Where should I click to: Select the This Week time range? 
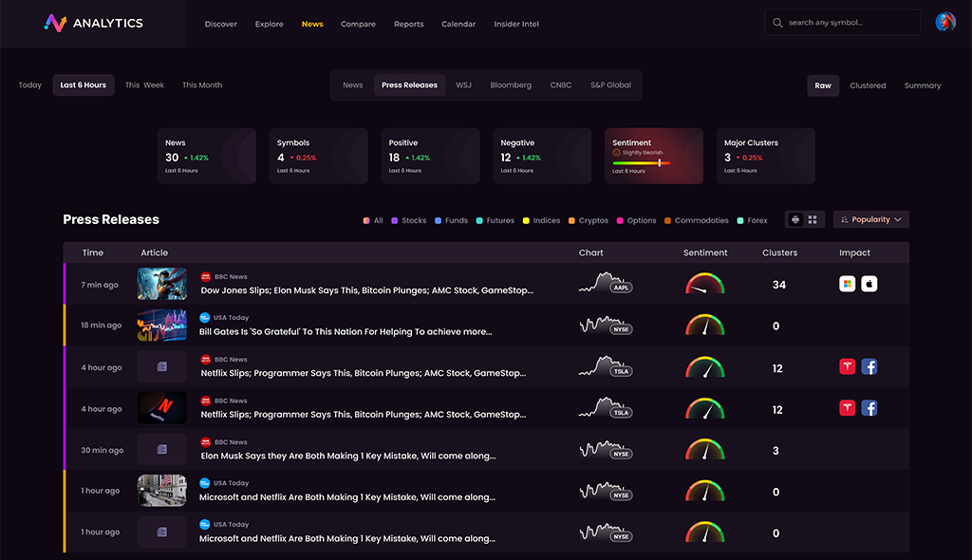pyautogui.click(x=144, y=85)
